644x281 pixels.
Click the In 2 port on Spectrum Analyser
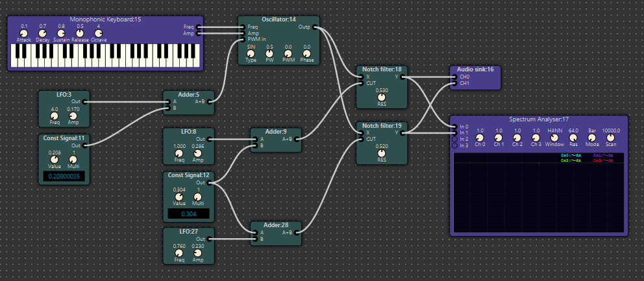pos(454,139)
